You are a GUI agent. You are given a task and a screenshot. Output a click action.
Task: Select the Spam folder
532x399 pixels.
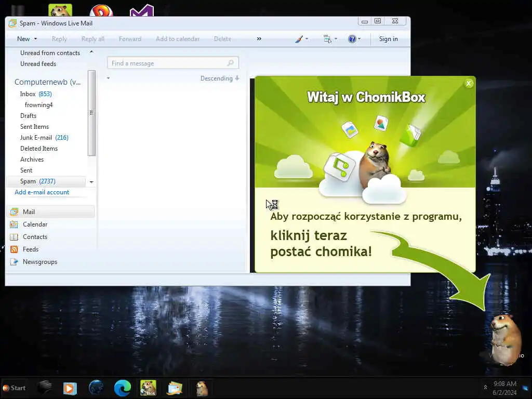(x=46, y=181)
